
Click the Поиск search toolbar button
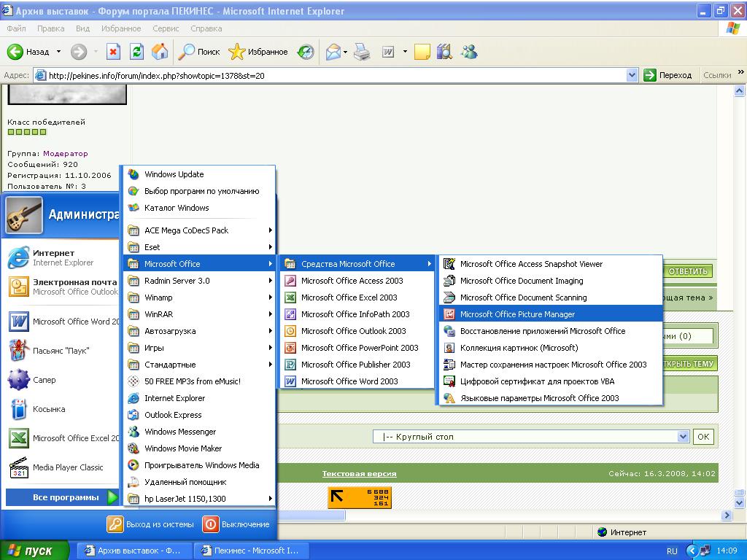[199, 52]
